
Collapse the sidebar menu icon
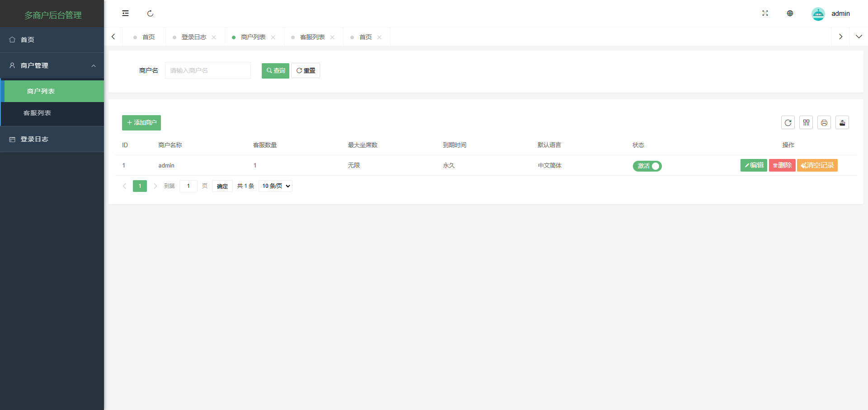[x=125, y=13]
